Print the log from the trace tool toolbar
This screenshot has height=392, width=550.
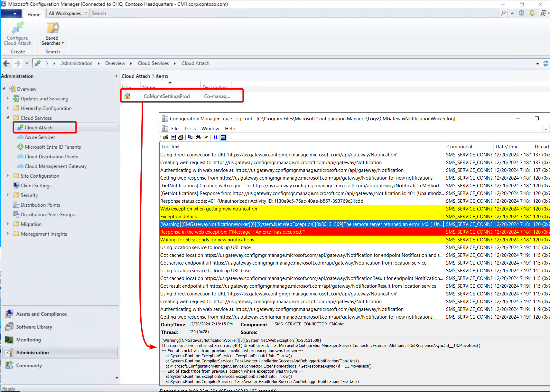[x=181, y=137]
